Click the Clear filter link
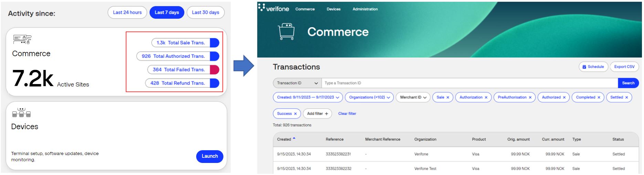The height and width of the screenshot is (175, 644). pos(347,114)
